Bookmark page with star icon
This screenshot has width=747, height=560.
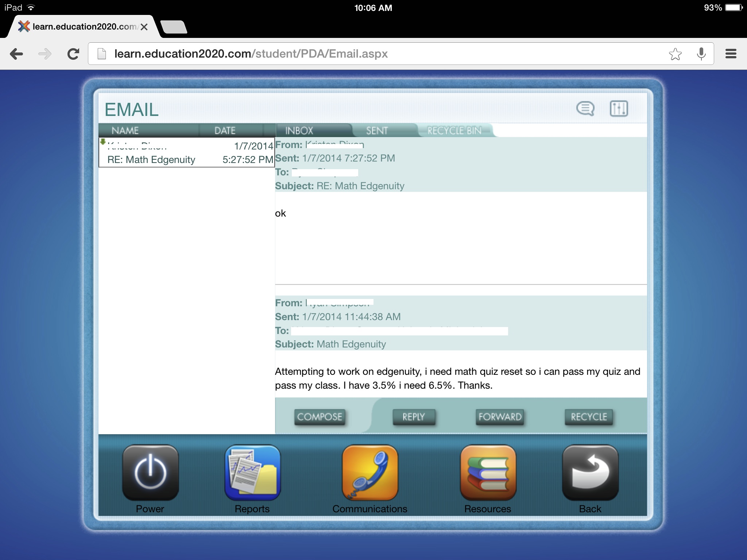point(675,54)
